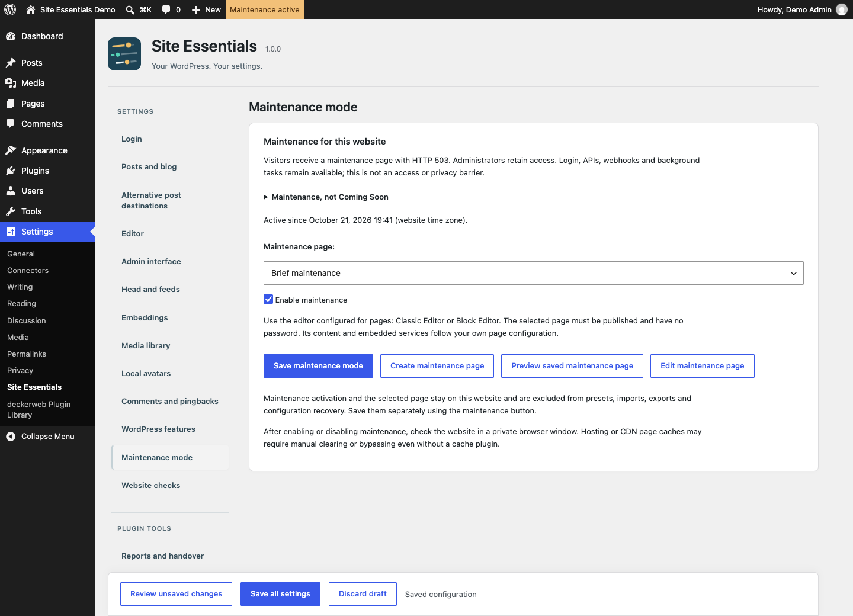Click the Media icon beside Pages menu
853x616 pixels.
point(11,83)
